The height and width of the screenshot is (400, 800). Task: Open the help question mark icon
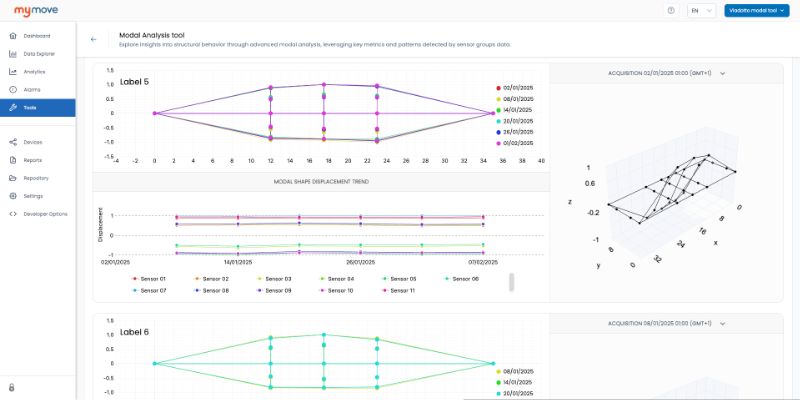(671, 10)
